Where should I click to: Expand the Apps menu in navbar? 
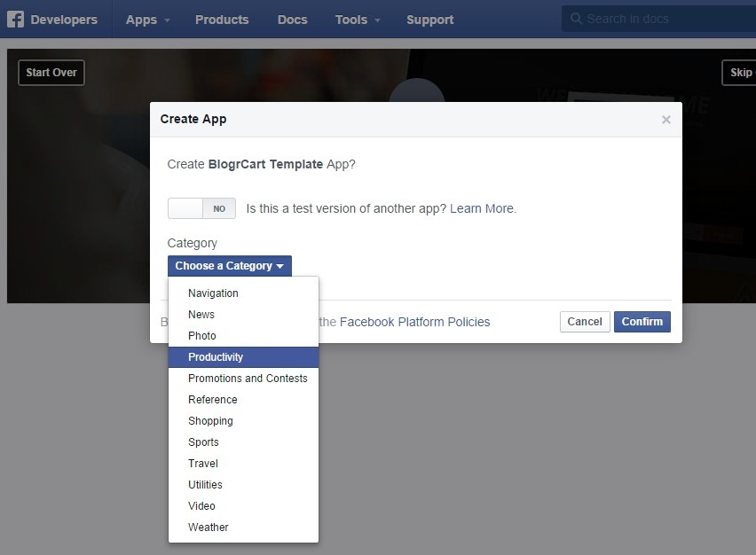147,20
